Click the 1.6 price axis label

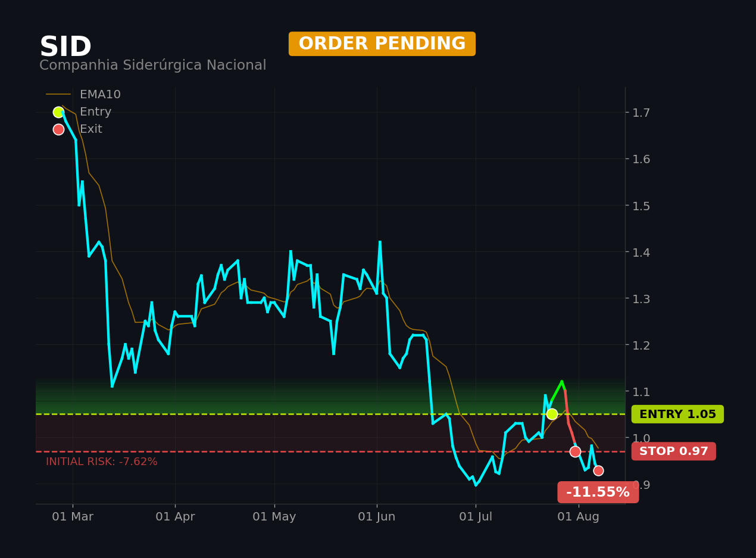pos(641,159)
